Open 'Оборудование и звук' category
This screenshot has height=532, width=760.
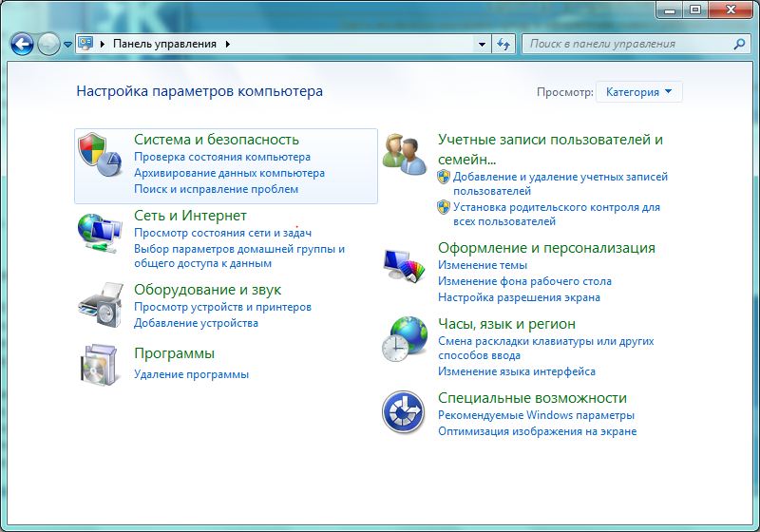click(207, 290)
